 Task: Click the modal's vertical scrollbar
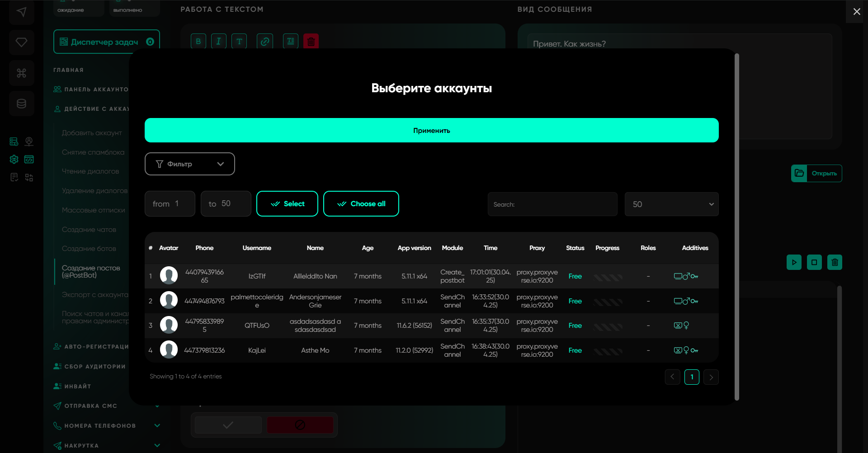click(x=737, y=226)
